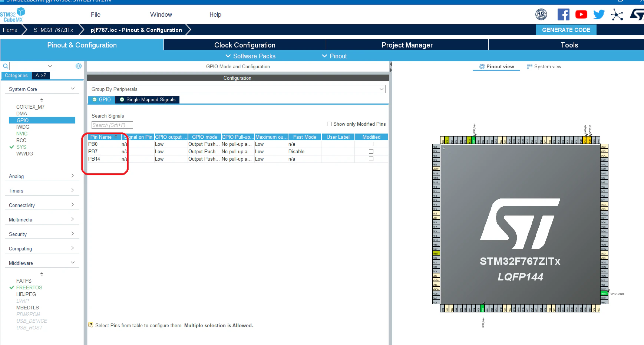Image resolution: width=644 pixels, height=345 pixels.
Task: Switch to Project Manager tab
Action: 407,45
